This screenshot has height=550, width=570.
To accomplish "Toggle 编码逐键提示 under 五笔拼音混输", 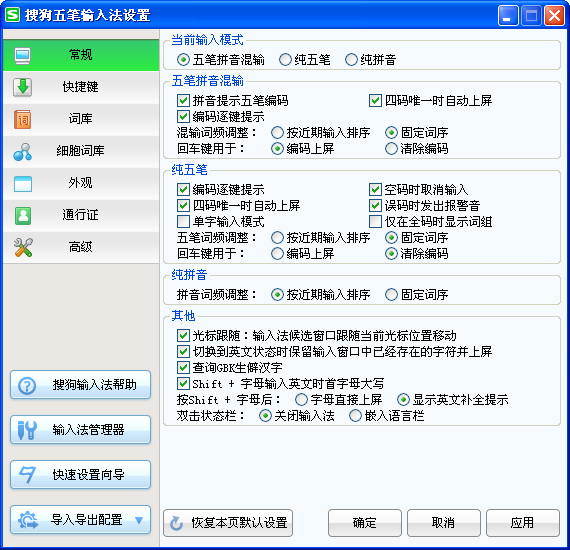I will [x=183, y=117].
